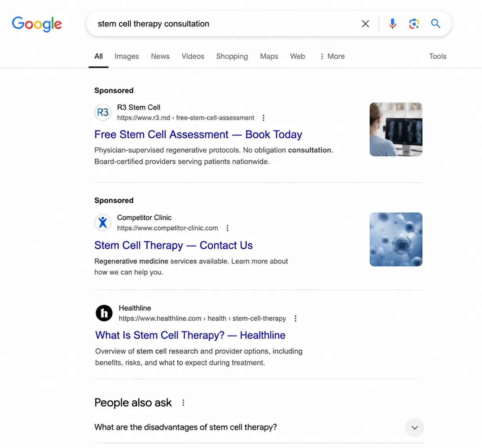Open options dots beside R3 Stem Cell URL
Viewport: 482px width, 448px height.
point(263,118)
